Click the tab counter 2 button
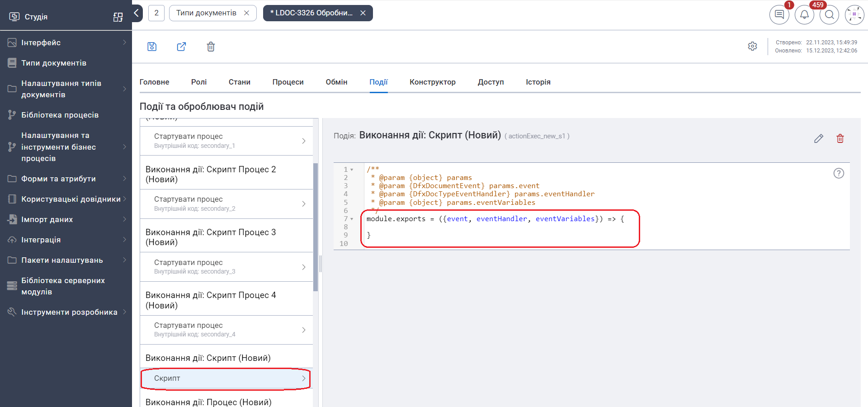The width and height of the screenshot is (868, 407). tap(156, 13)
